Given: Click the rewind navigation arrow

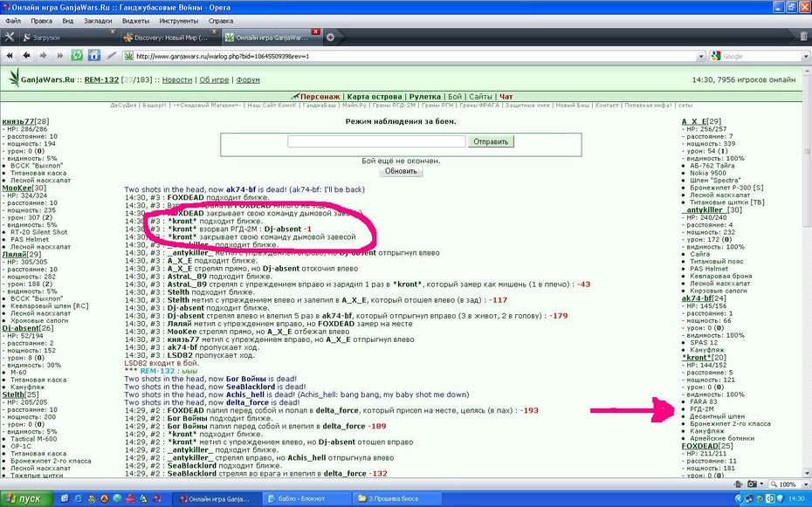Looking at the screenshot, I should point(10,55).
